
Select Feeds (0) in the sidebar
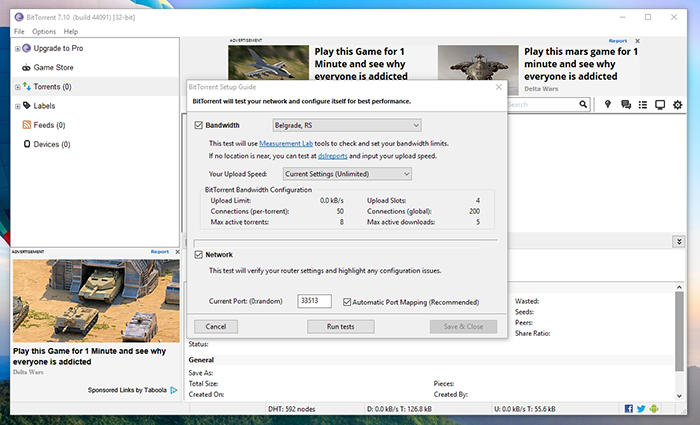(x=49, y=125)
